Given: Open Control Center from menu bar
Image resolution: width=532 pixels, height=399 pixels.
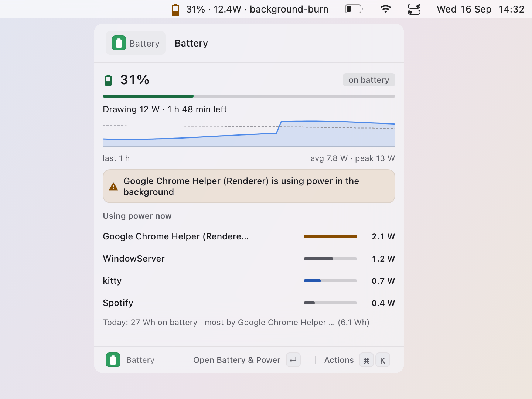Looking at the screenshot, I should click(414, 9).
